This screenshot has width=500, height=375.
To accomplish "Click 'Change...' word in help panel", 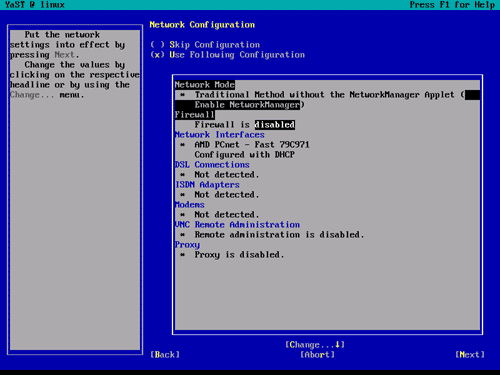I will click(32, 95).
